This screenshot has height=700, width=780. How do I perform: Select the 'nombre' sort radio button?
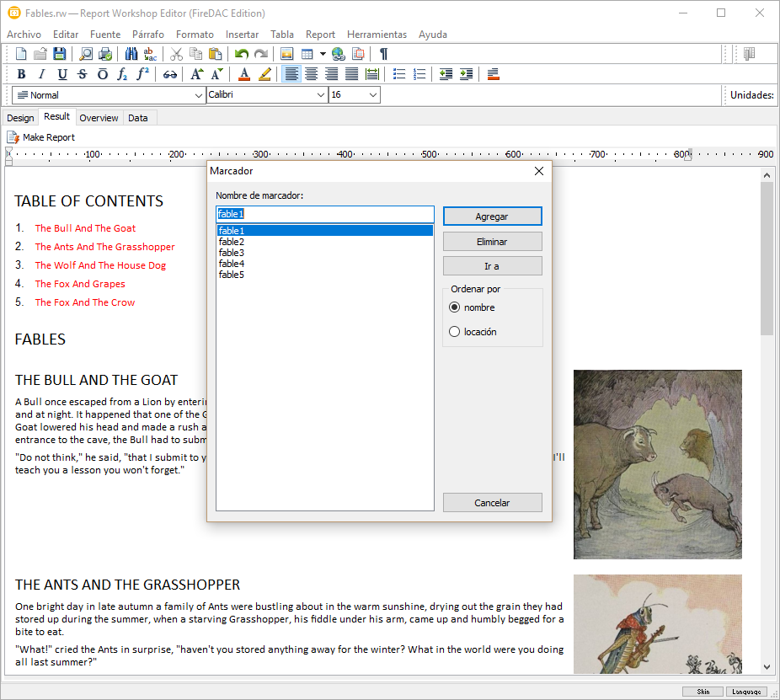tap(455, 307)
